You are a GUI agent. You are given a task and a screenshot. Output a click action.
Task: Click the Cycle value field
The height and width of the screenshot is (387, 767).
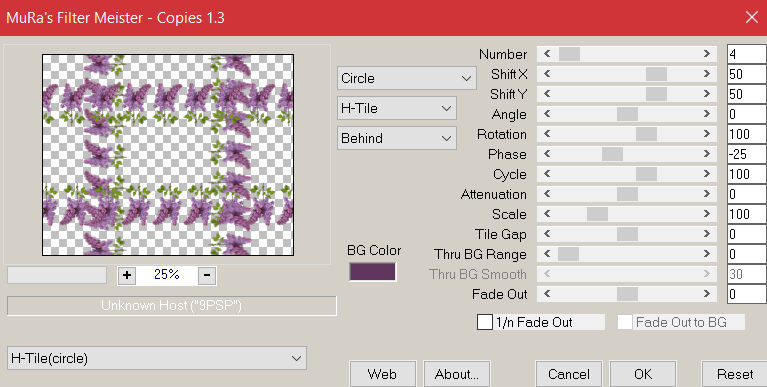(746, 174)
